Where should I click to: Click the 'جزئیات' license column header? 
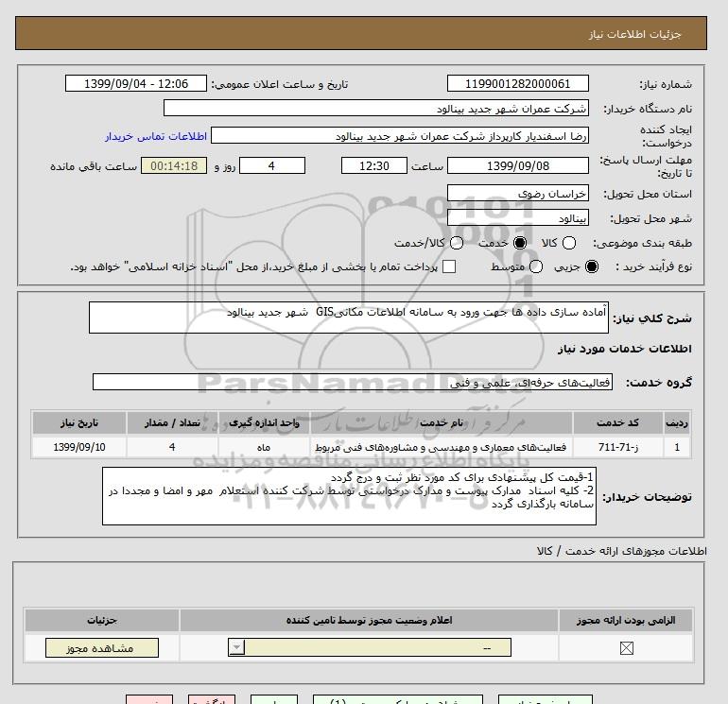pos(102,620)
